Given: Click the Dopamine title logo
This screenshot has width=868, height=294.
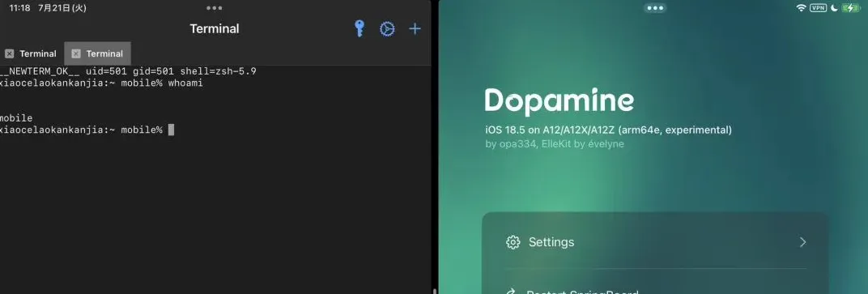Looking at the screenshot, I should click(x=560, y=101).
